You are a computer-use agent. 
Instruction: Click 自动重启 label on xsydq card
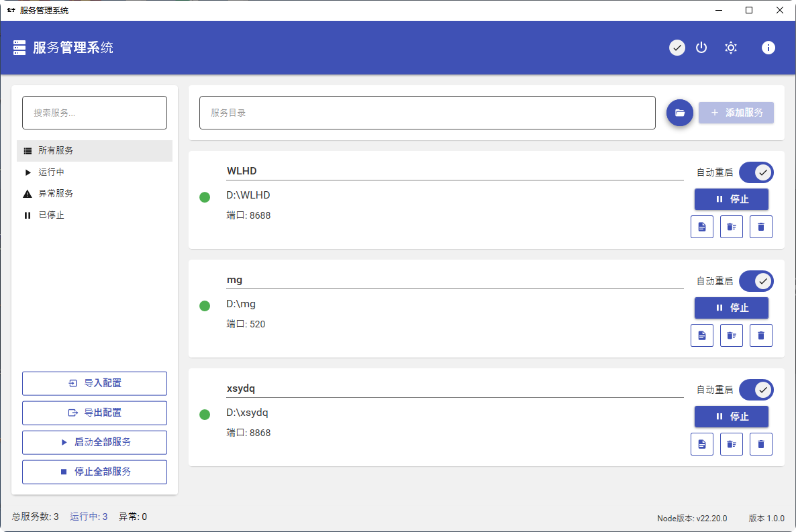(715, 390)
